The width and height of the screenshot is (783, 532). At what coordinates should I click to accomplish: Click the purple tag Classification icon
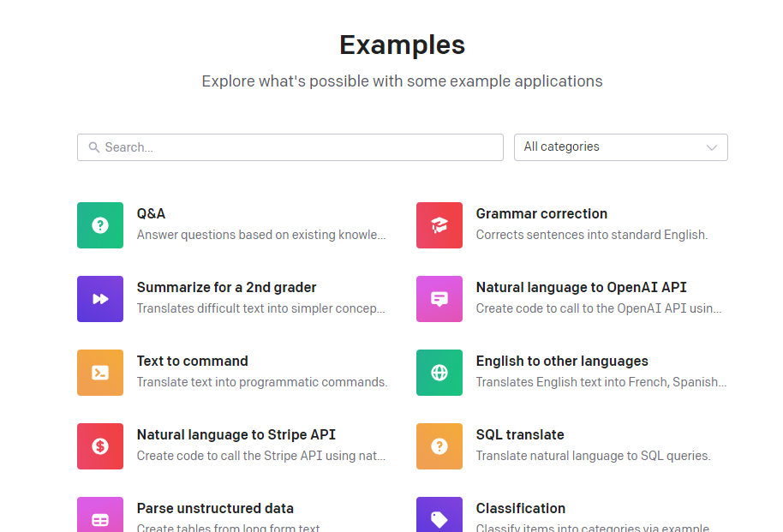tap(439, 517)
